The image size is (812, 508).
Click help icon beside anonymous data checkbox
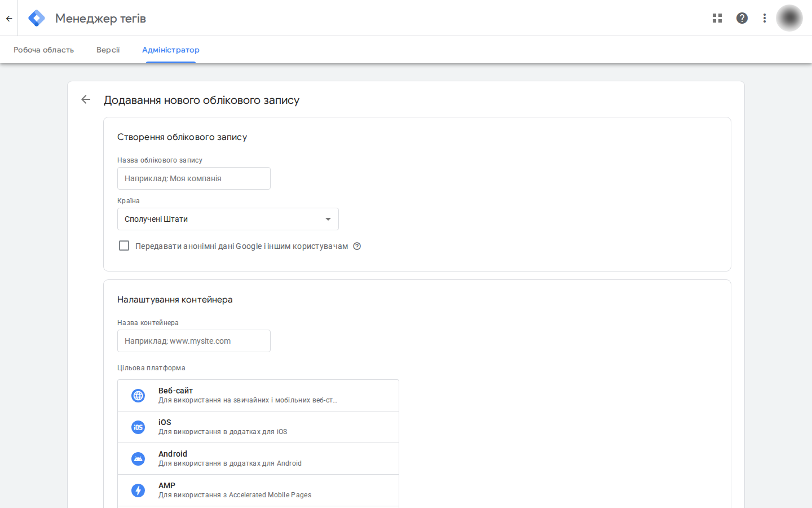[x=357, y=246]
